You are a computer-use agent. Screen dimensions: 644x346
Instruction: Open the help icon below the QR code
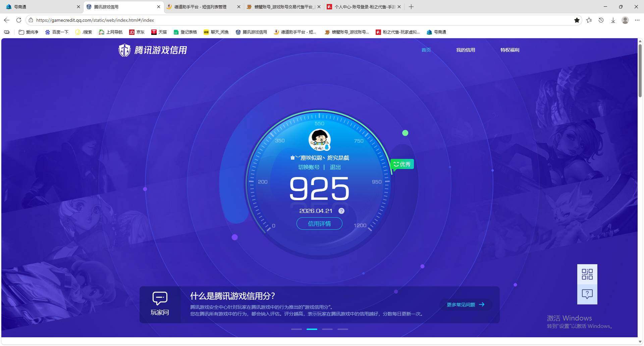pos(587,294)
